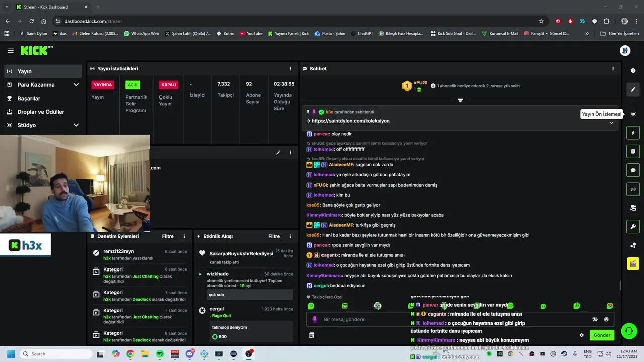Open Sohbet panel three-dot options menu
The height and width of the screenshot is (362, 644).
613,69
